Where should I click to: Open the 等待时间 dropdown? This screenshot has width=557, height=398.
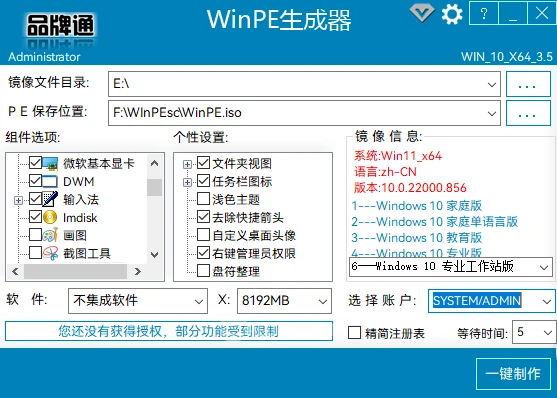(547, 333)
